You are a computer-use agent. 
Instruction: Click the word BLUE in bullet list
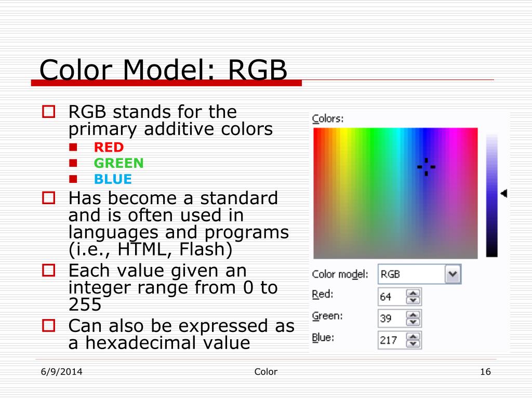(113, 179)
